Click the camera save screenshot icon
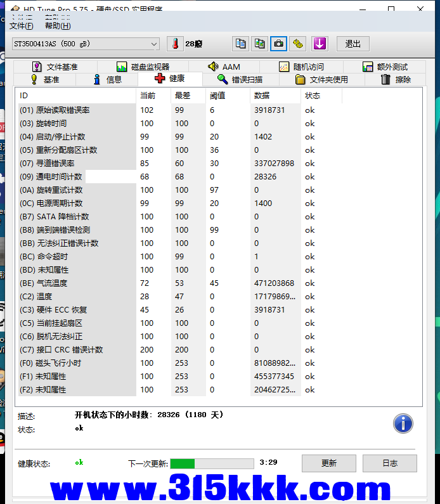Image resolution: width=440 pixels, height=504 pixels. click(x=278, y=44)
